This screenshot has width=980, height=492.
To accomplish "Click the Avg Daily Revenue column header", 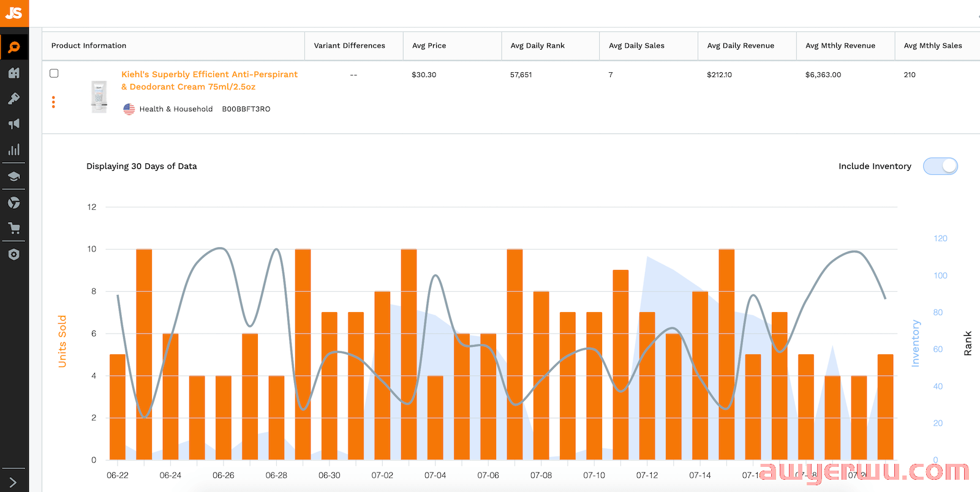I will click(741, 45).
